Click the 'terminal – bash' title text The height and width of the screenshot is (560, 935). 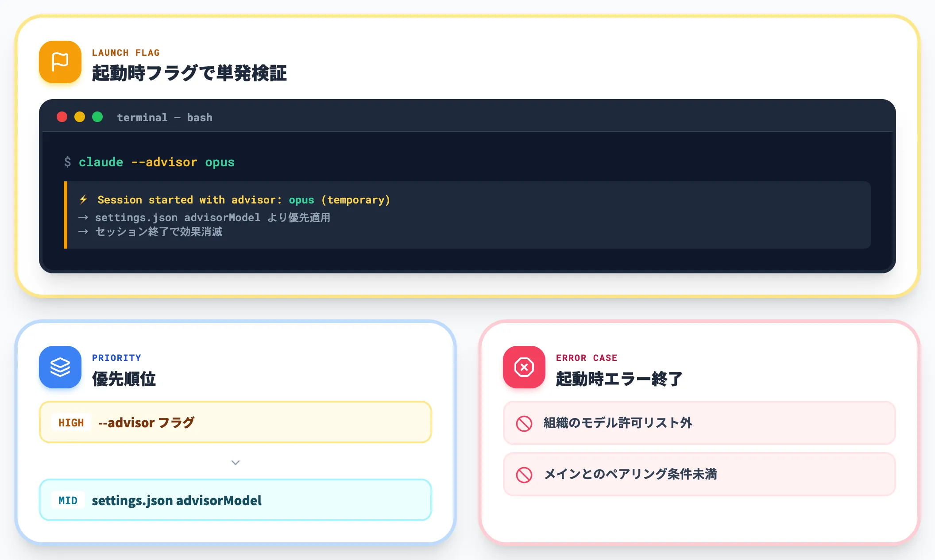click(165, 117)
